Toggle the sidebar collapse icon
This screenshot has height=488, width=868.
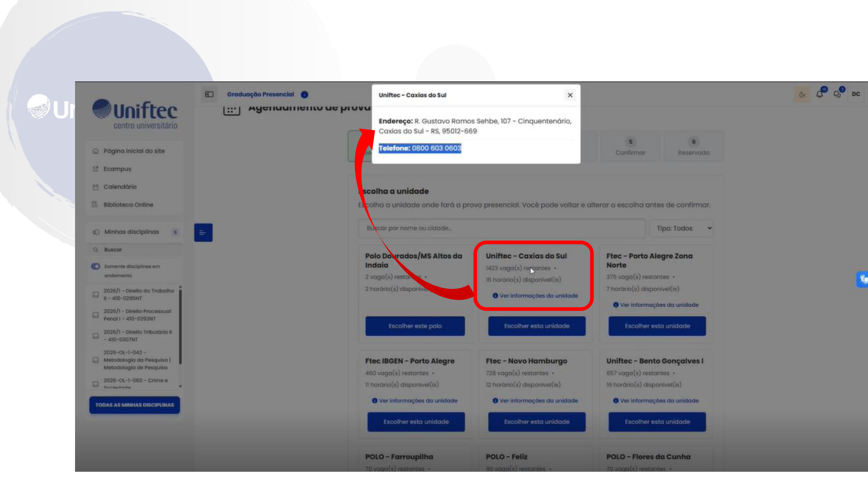point(209,94)
